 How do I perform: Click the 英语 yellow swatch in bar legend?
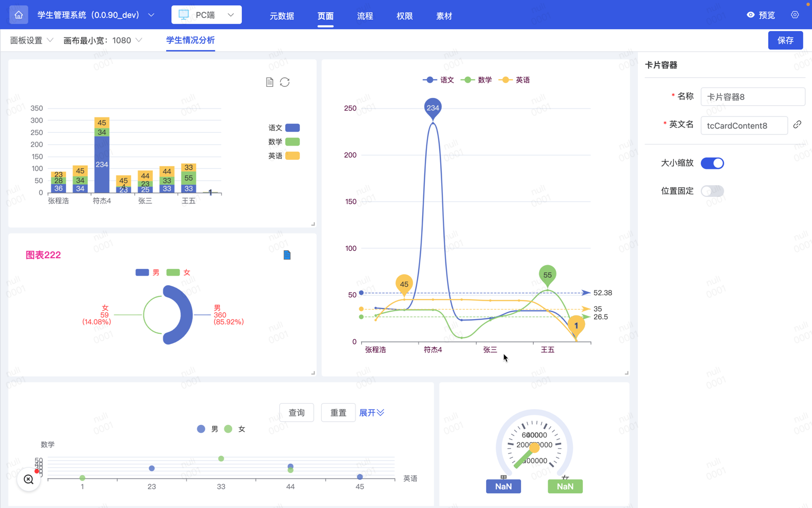click(293, 156)
